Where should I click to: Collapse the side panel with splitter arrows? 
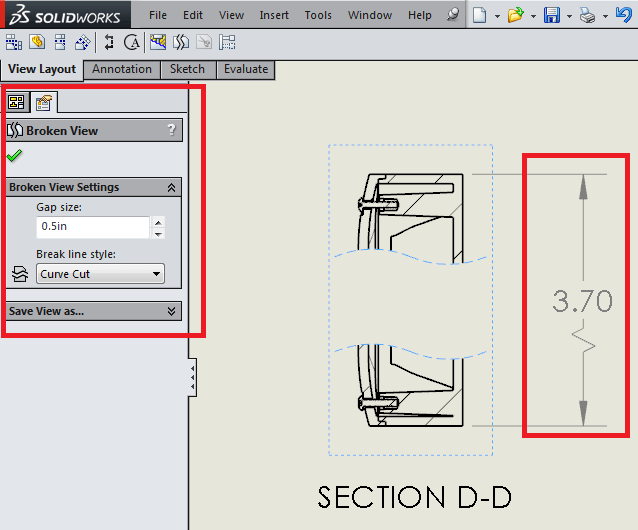(x=192, y=377)
